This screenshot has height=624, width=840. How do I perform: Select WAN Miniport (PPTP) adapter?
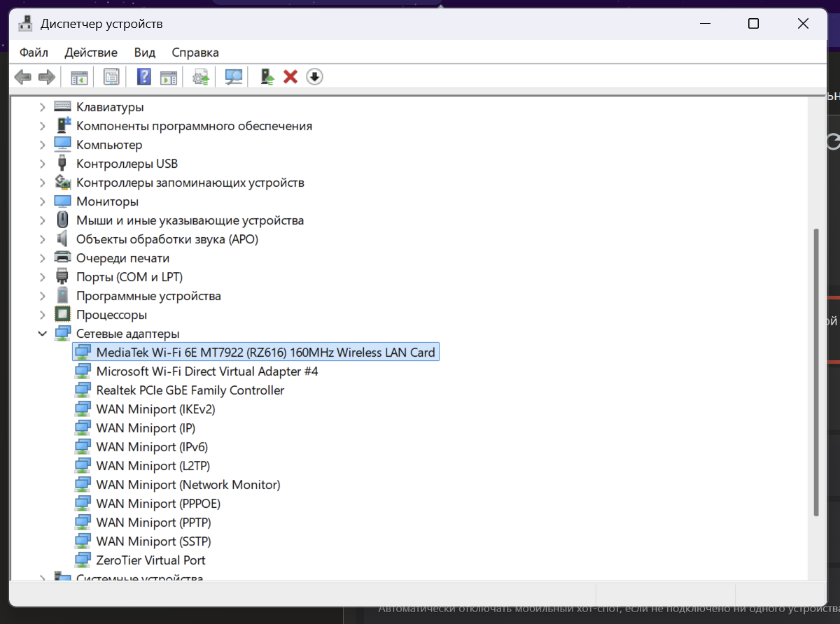click(x=154, y=523)
